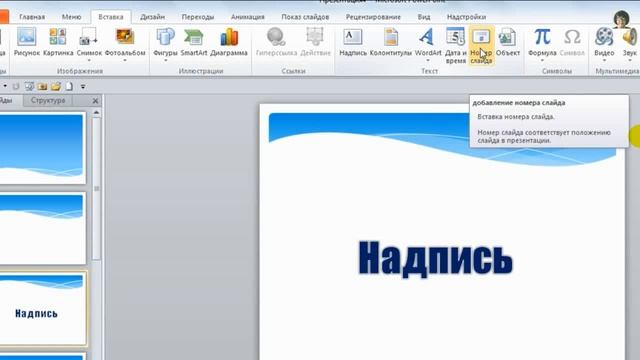Click the Формула pi icon

542,37
